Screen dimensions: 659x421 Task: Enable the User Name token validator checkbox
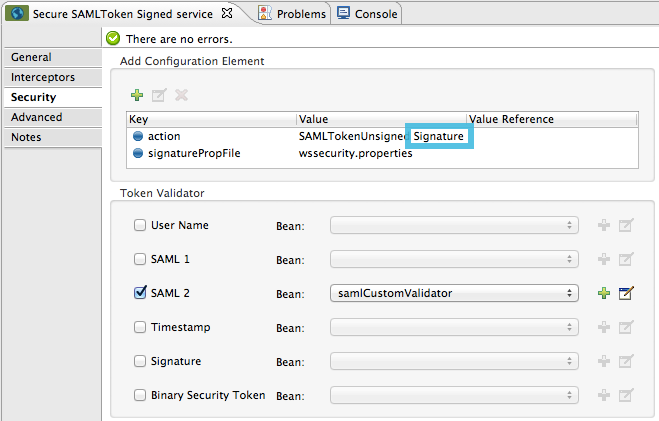(x=140, y=225)
